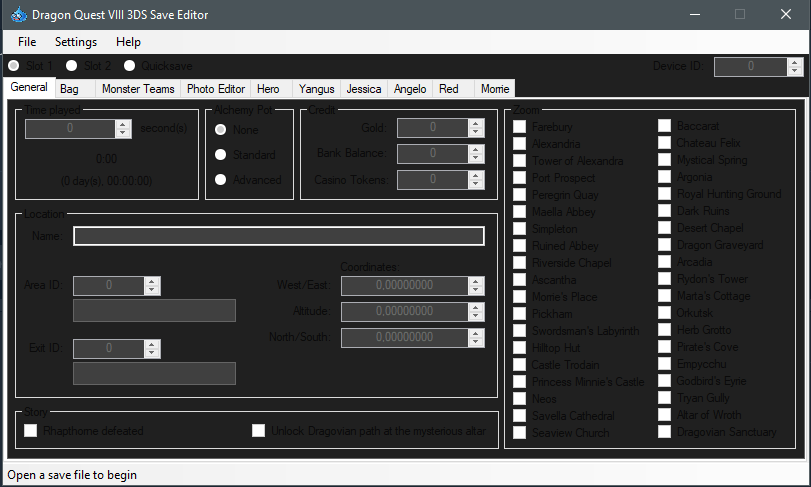Click the Gold amount field

point(432,128)
